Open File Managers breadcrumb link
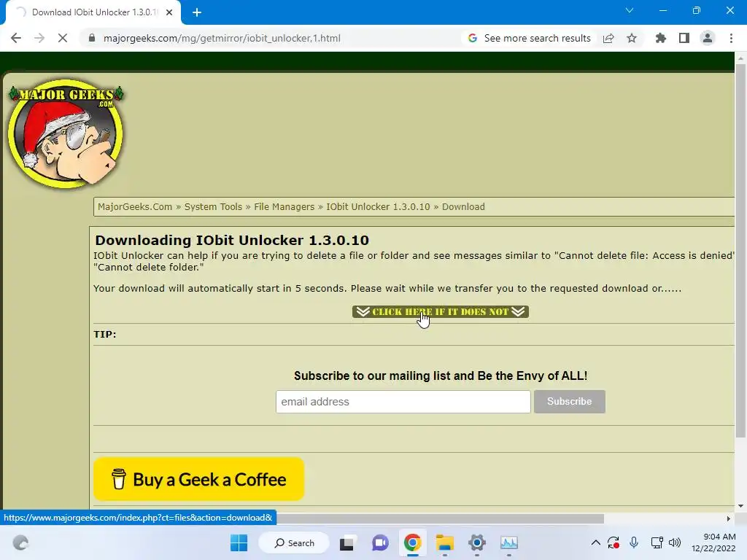The height and width of the screenshot is (560, 747). (284, 206)
